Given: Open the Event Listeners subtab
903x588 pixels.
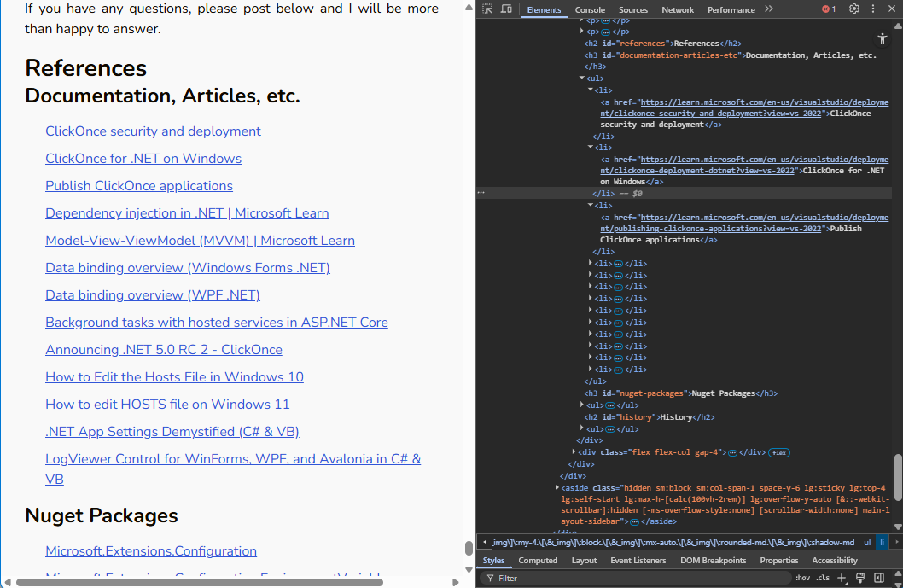Looking at the screenshot, I should (638, 561).
